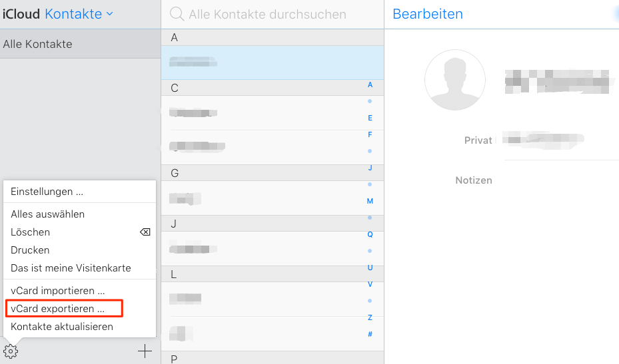Select Einstellungen from the menu
Viewport: 619px width, 364px height.
47,192
